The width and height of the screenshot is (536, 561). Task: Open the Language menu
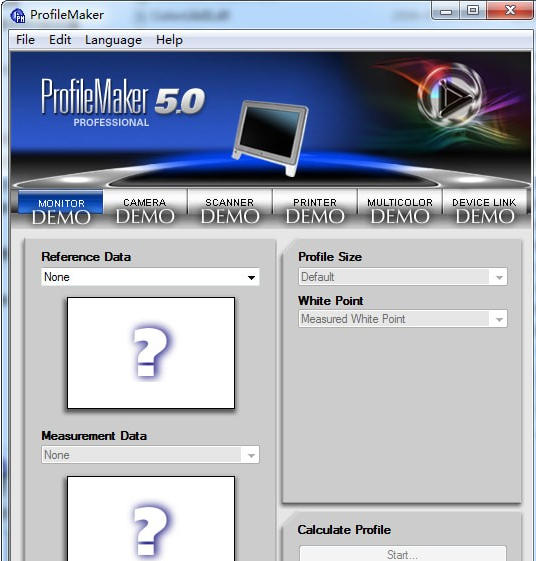point(113,40)
